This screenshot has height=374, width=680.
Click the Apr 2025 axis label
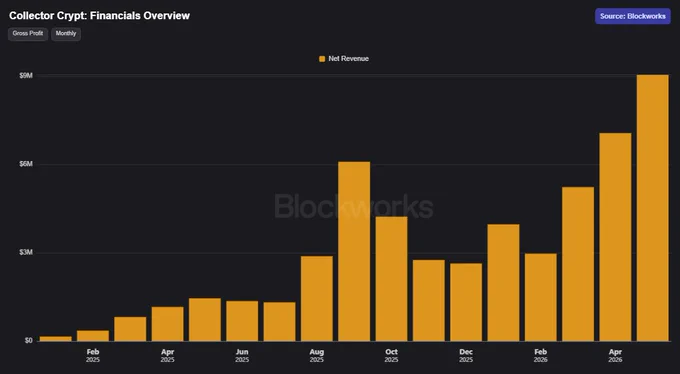(167, 355)
